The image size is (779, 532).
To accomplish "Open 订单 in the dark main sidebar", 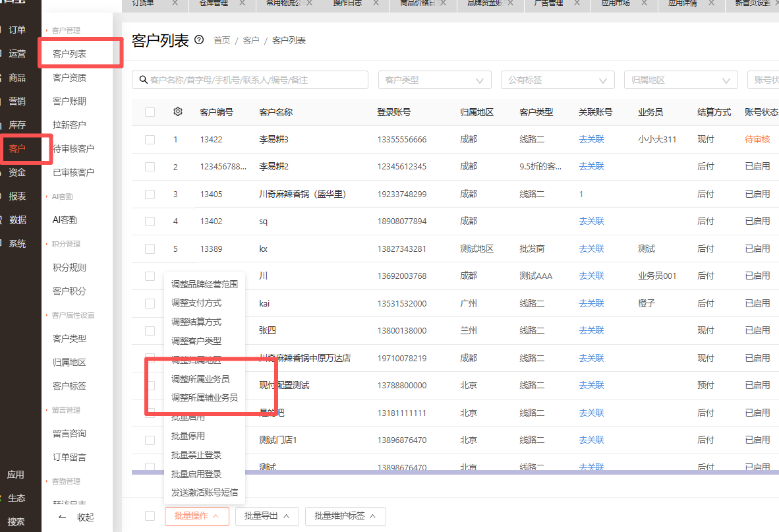I will [17, 30].
